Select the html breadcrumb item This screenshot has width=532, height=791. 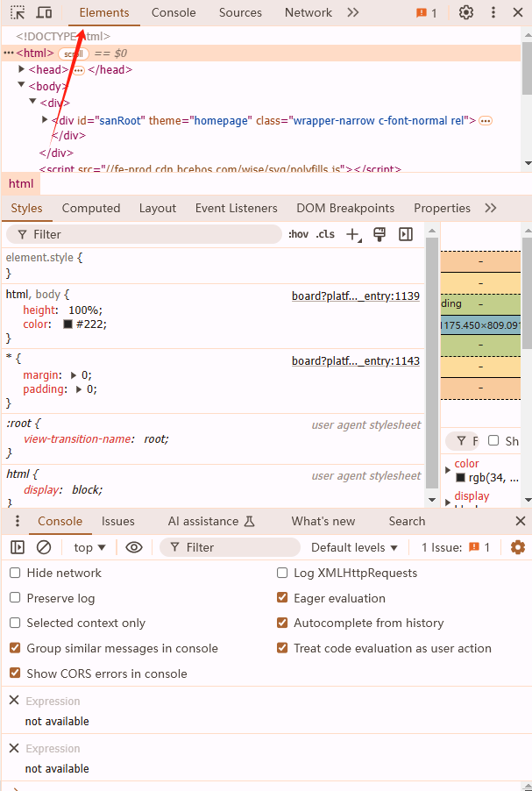click(21, 183)
